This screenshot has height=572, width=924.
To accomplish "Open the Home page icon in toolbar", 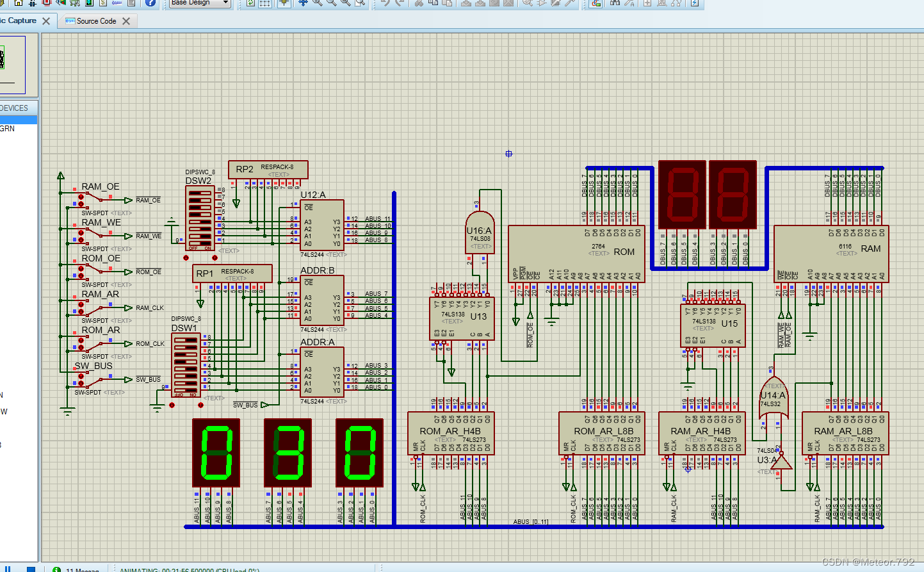I will [x=19, y=3].
